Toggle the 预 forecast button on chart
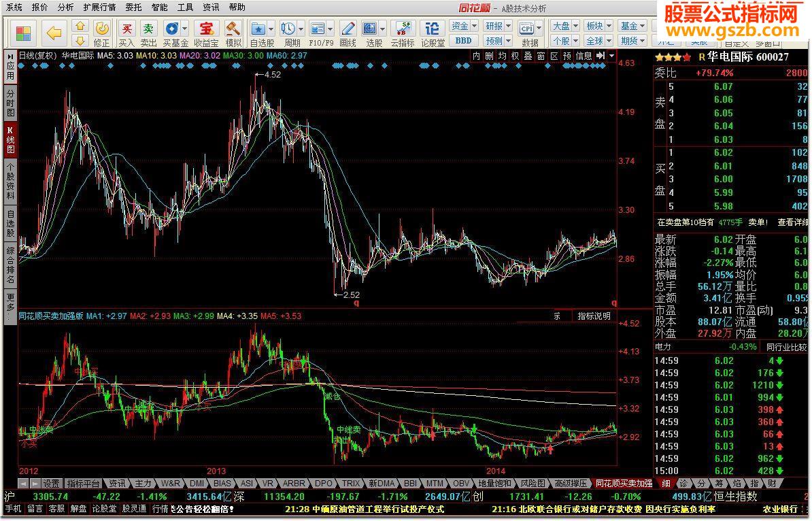Viewport: 812px width, 521px height. coord(567,56)
